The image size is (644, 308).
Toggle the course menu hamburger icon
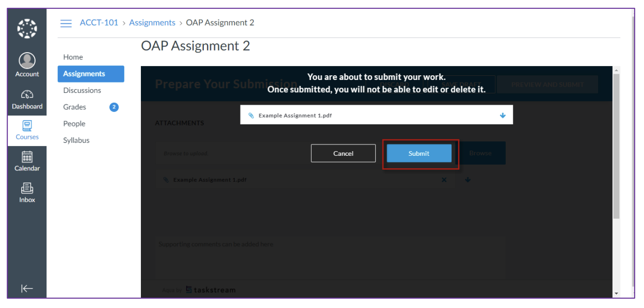click(66, 23)
